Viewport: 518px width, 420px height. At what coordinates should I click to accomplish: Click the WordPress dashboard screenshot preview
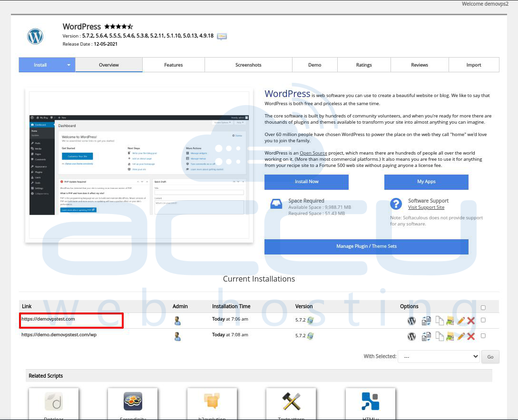point(139,165)
